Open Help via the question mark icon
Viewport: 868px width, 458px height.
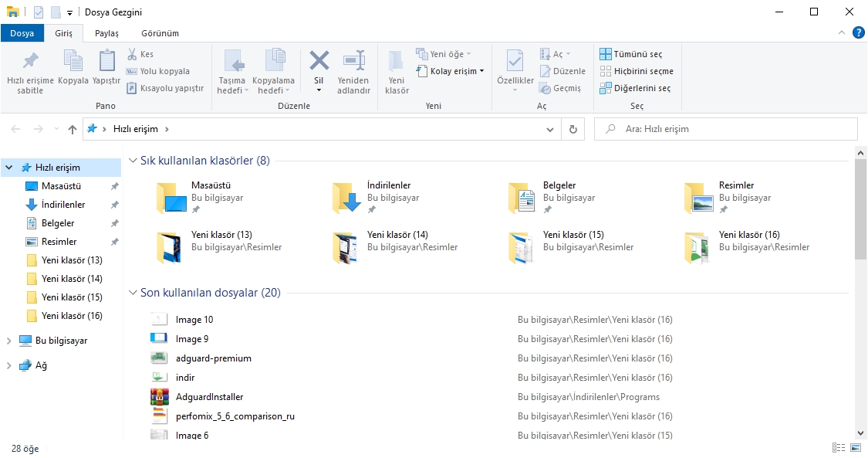[x=858, y=32]
